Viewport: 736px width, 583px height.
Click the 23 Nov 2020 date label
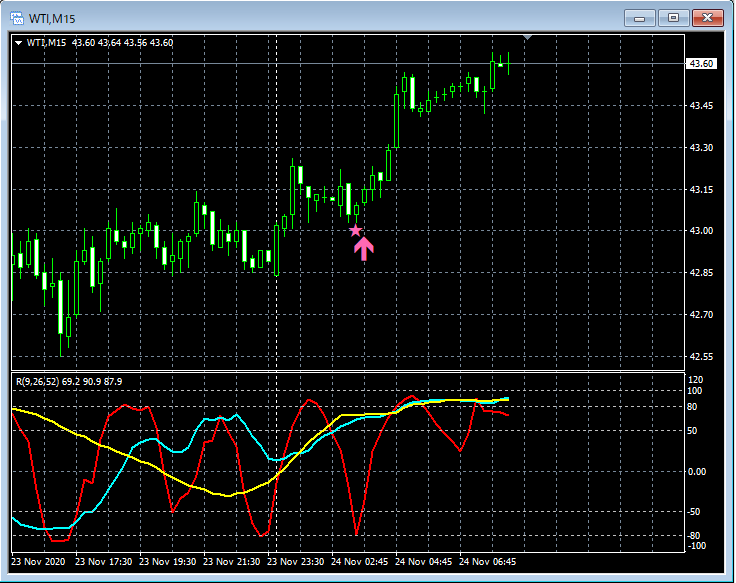click(41, 561)
